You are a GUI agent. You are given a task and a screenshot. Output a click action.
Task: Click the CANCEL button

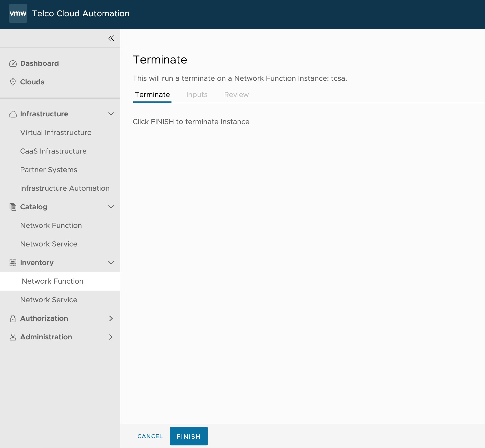click(150, 436)
